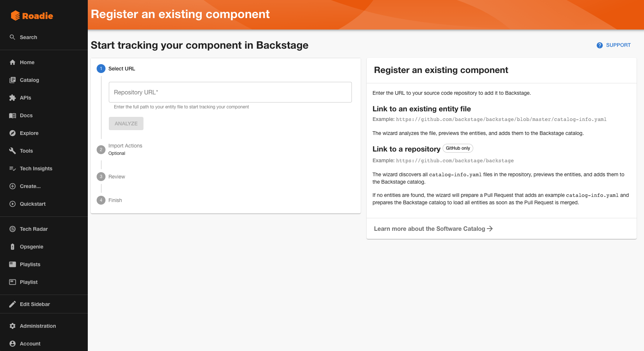Click the 'Enter the full path' helper text

tap(181, 107)
